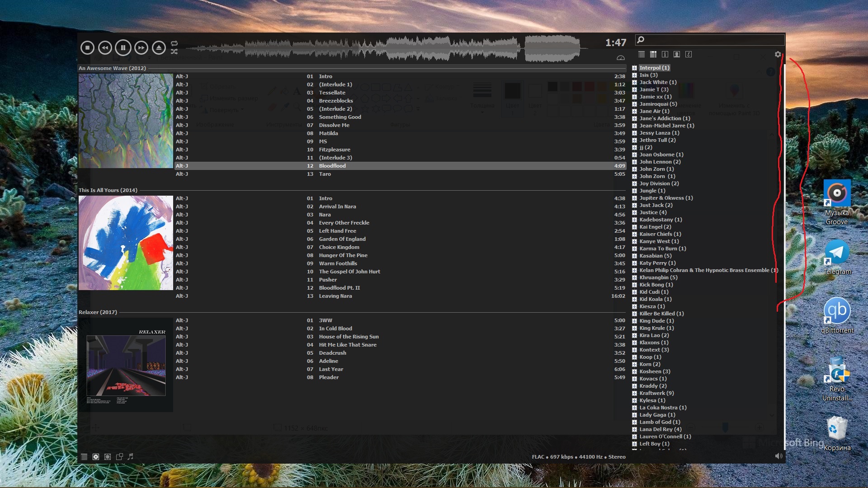Viewport: 868px width, 488px height.
Task: Show the artist biography panel icon
Action: tap(677, 54)
